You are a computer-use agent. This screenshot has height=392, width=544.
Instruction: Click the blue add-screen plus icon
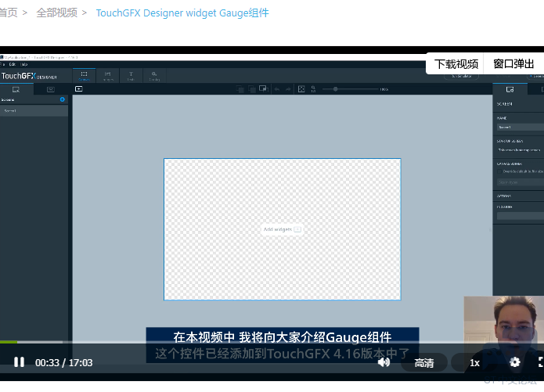tap(63, 99)
